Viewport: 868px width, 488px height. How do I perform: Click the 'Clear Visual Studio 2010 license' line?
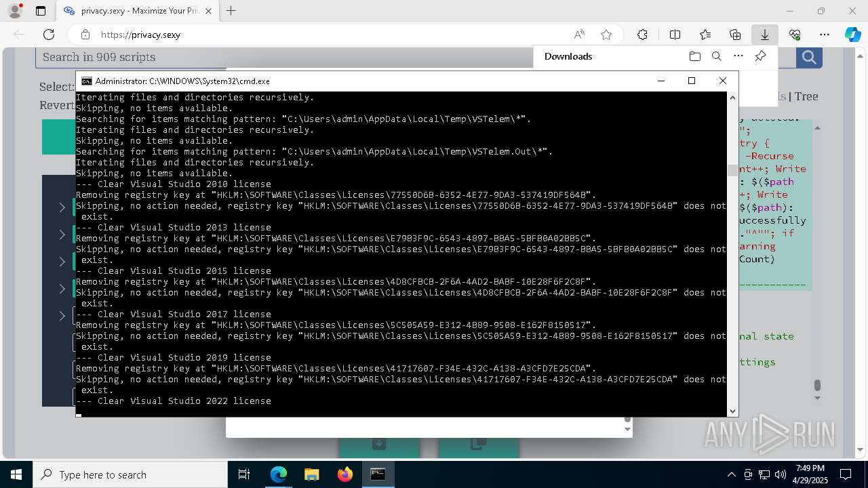173,184
